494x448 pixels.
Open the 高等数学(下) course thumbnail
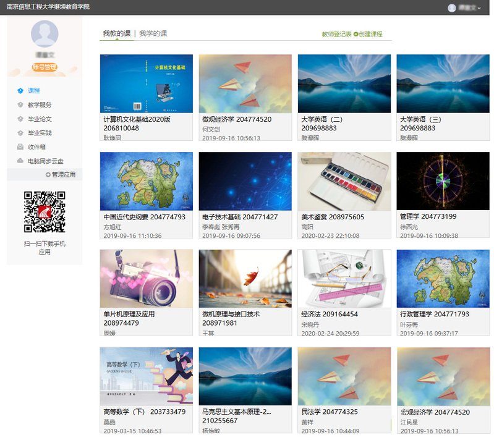click(146, 376)
